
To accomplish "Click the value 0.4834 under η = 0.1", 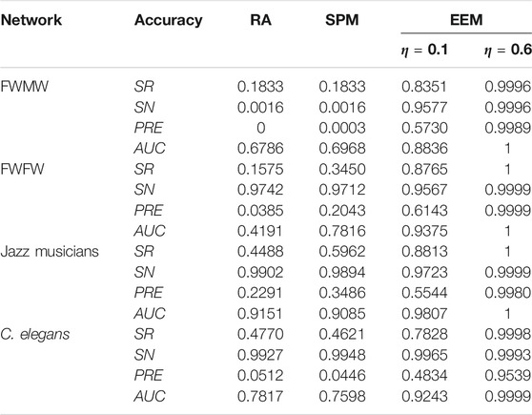I will tap(424, 375).
